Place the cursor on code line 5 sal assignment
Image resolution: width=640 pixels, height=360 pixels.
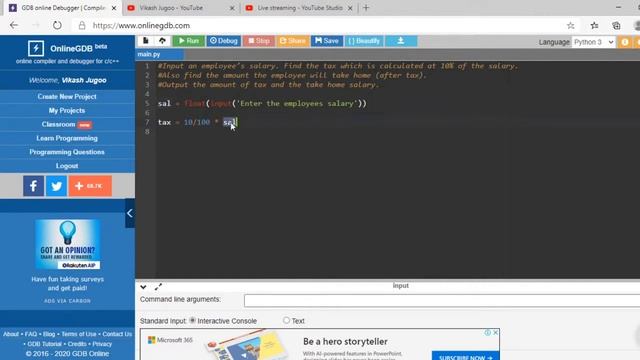[x=262, y=104]
